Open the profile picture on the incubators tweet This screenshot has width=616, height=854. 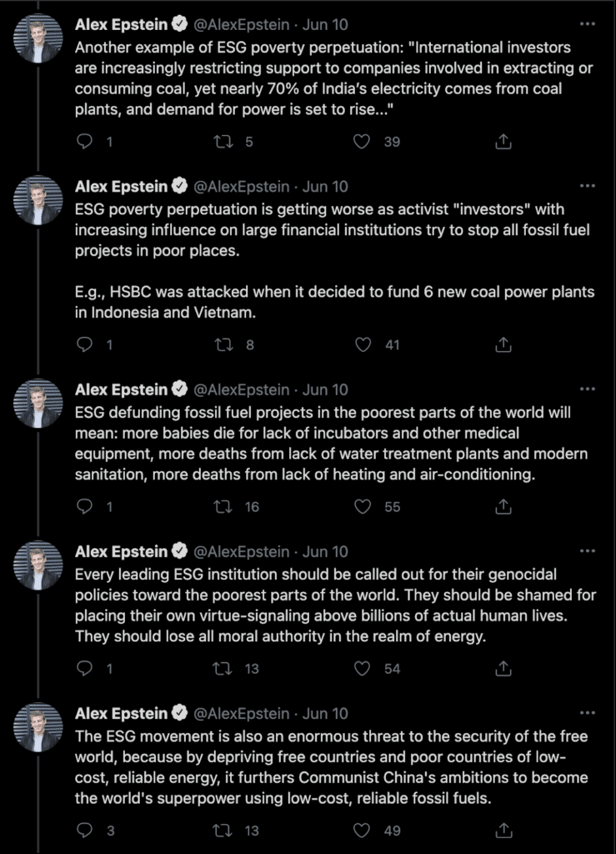38,404
